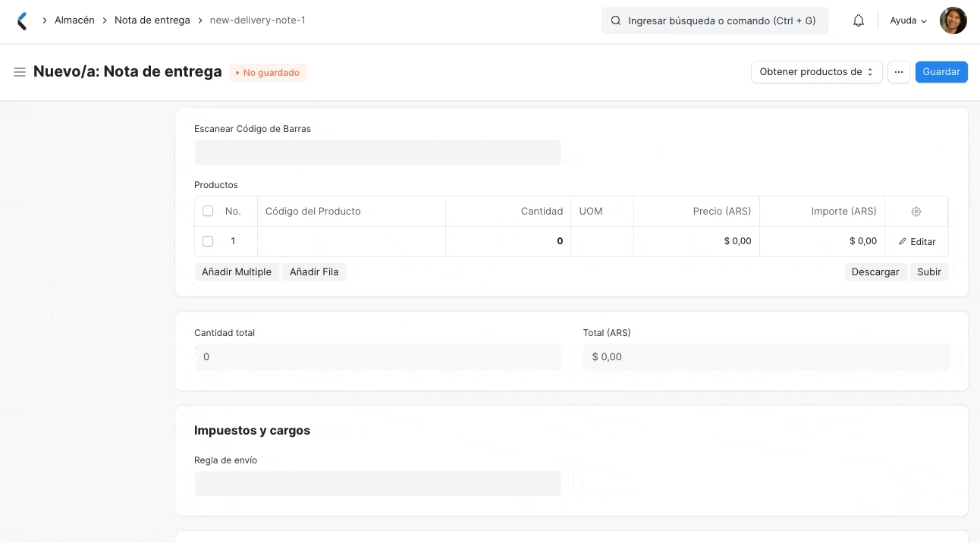Select the row 1 UOM cell
The image size is (980, 543).
[602, 241]
